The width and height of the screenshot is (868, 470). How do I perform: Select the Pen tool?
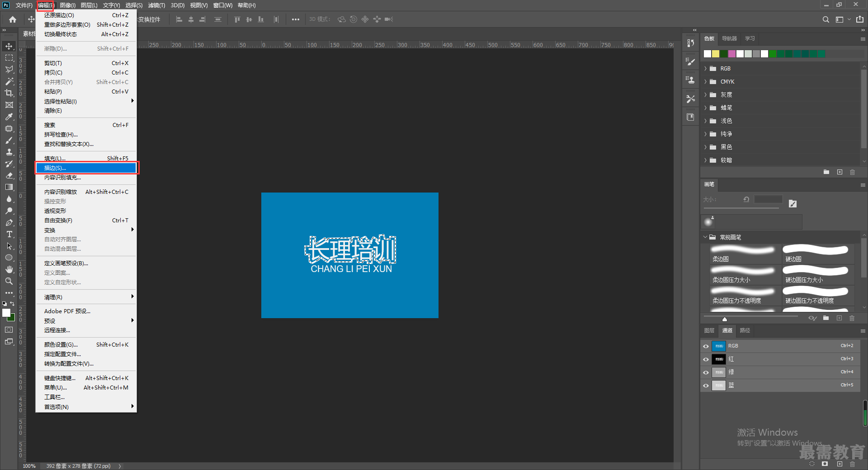coord(9,222)
